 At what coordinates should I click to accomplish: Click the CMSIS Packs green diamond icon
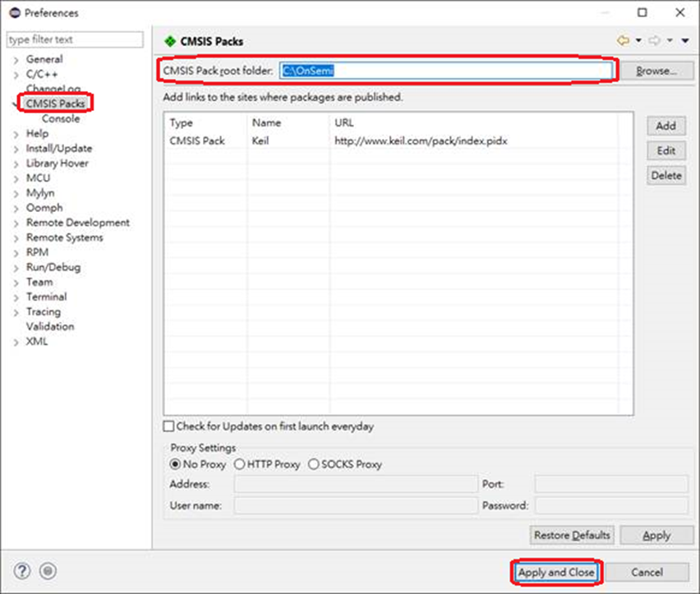pyautogui.click(x=170, y=41)
